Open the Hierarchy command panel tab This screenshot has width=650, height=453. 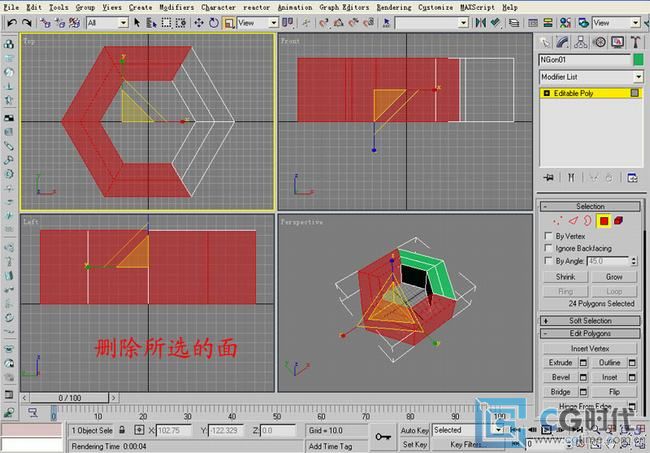click(x=581, y=42)
